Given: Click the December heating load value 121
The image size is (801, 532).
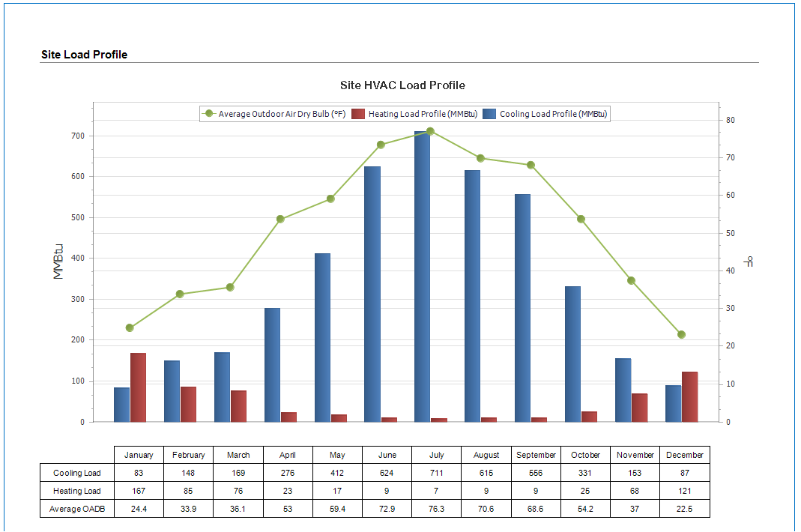Looking at the screenshot, I should [x=685, y=491].
